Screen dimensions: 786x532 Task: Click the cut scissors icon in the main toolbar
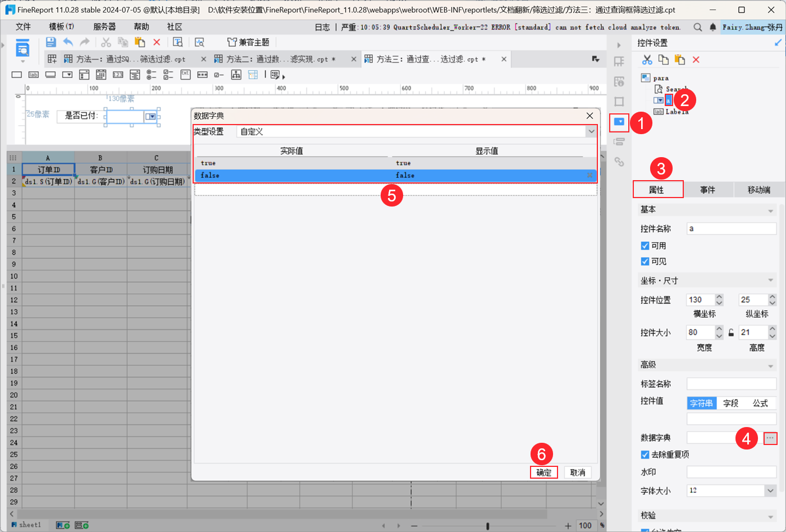tap(106, 42)
